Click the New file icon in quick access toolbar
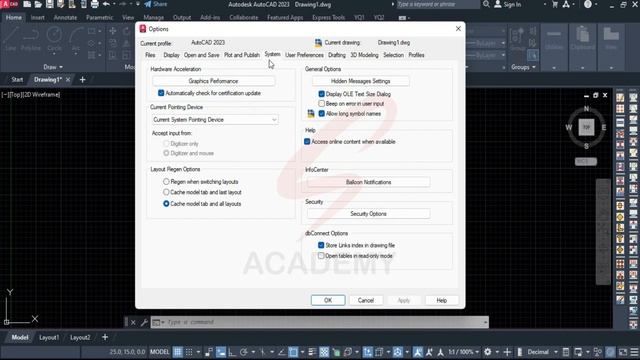This screenshot has width=640, height=360. (x=27, y=4)
